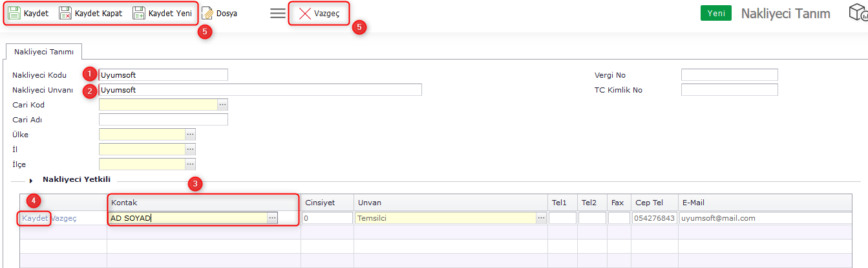The height and width of the screenshot is (268, 868).
Task: Click the green Yeni status badge
Action: (x=716, y=13)
